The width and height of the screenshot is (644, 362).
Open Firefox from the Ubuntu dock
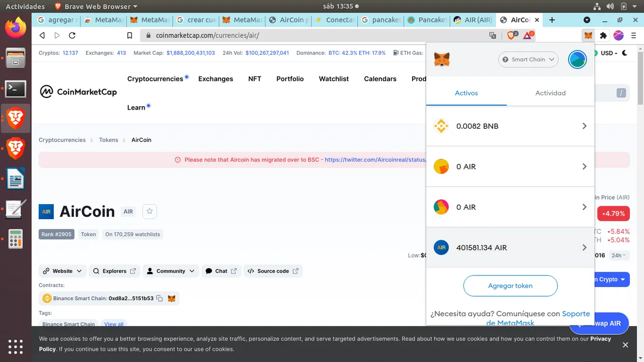click(16, 28)
